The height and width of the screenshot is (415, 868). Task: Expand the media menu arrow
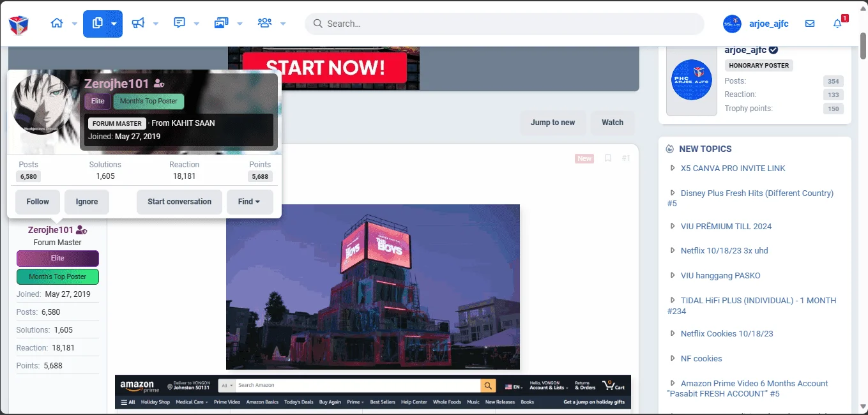[240, 24]
